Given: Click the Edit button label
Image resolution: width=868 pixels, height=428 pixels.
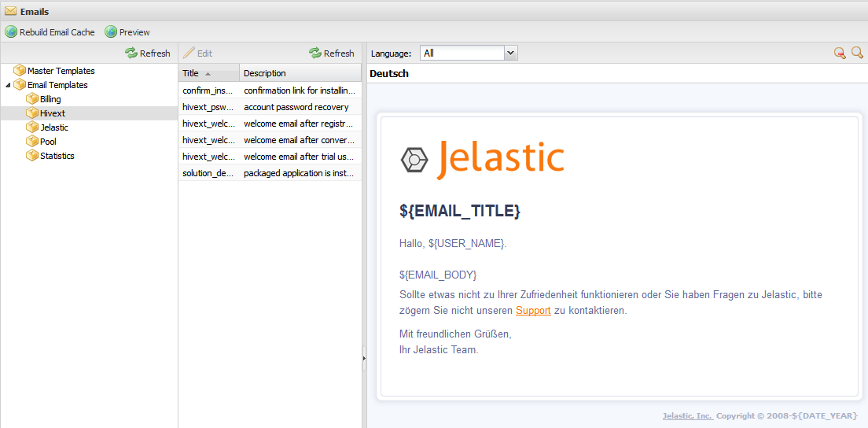Looking at the screenshot, I should [x=205, y=53].
